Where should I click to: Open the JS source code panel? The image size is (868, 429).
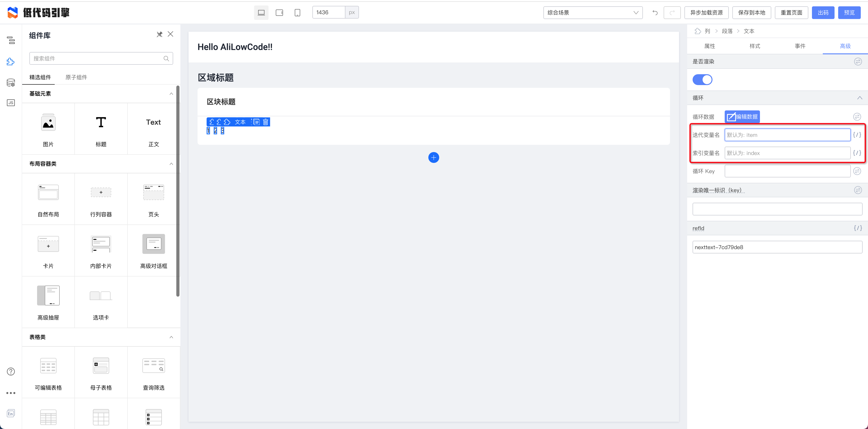11,103
